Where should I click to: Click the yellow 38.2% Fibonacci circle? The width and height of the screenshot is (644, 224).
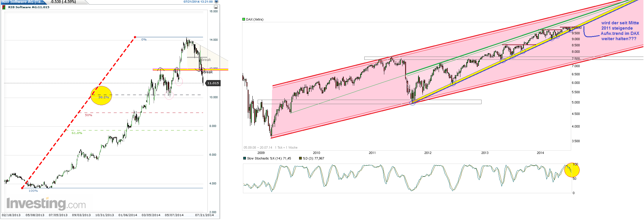pyautogui.click(x=101, y=96)
